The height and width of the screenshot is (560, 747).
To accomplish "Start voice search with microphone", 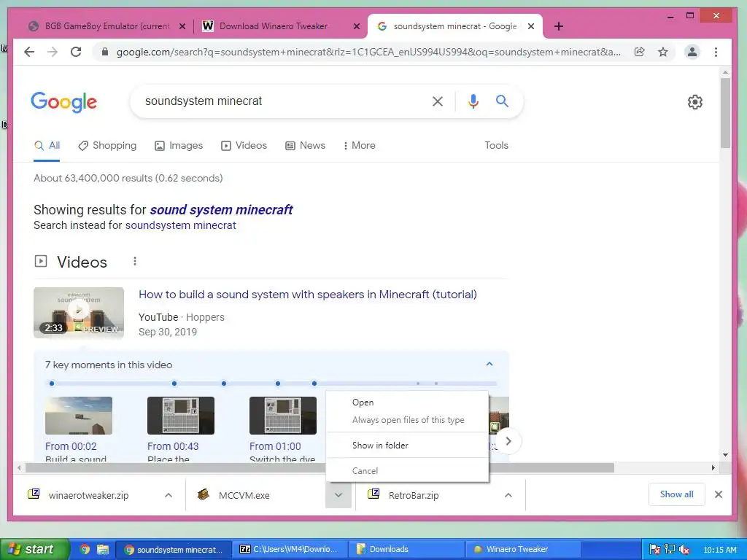I will tap(473, 101).
